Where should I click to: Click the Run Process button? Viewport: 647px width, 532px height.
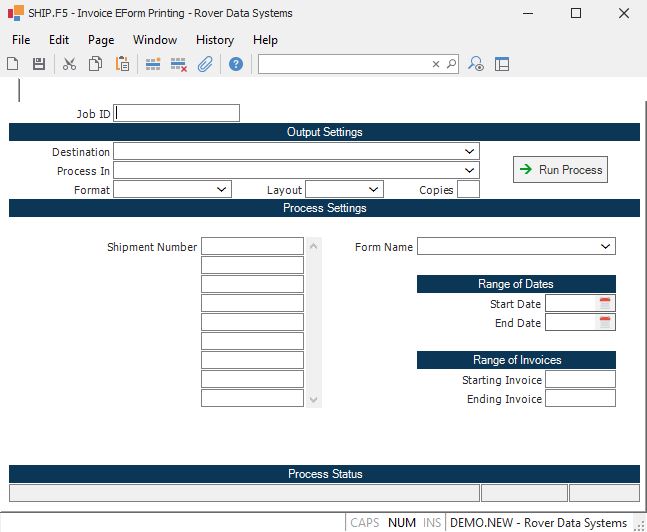[x=560, y=170]
